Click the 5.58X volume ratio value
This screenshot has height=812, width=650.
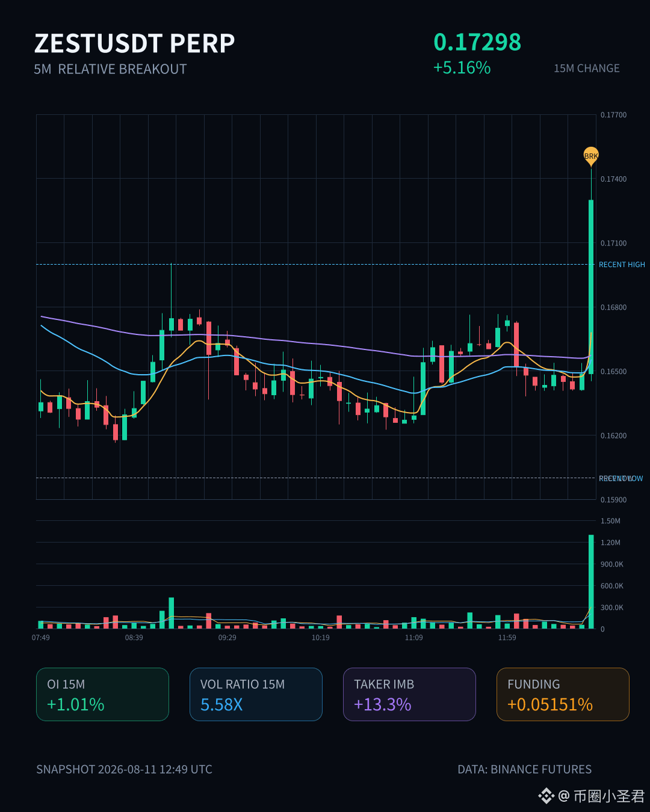pyautogui.click(x=221, y=704)
